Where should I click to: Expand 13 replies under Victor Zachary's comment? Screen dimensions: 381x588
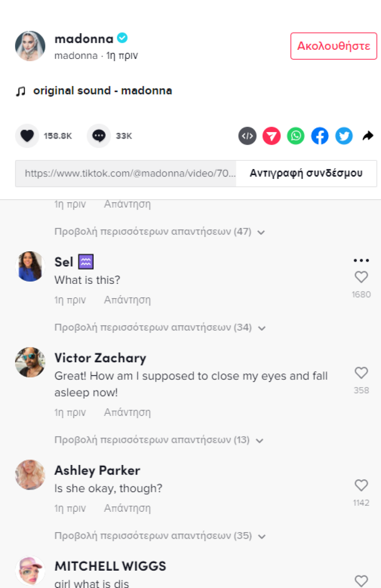[158, 440]
